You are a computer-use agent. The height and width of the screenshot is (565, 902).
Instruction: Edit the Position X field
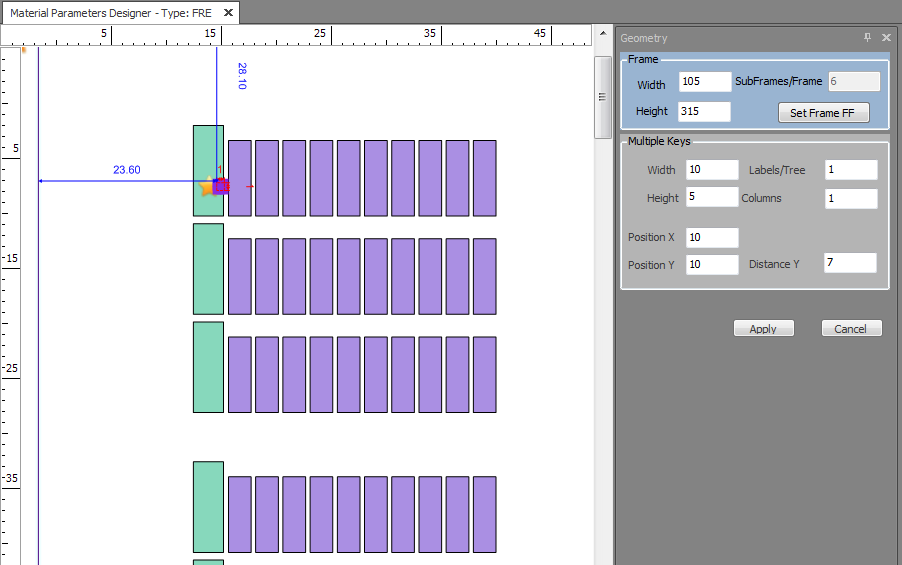712,238
